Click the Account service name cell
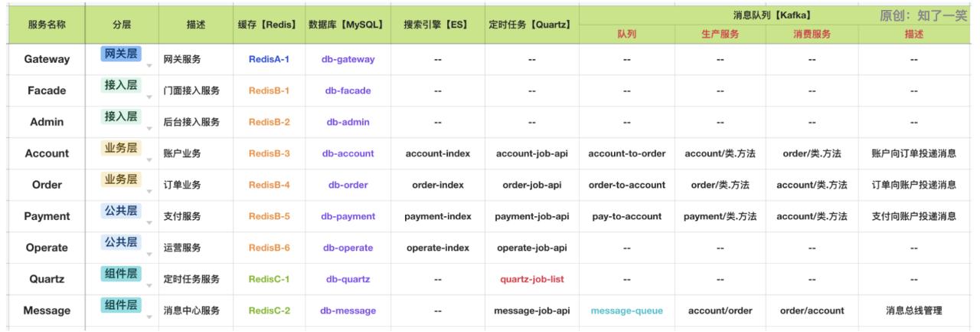 point(47,153)
